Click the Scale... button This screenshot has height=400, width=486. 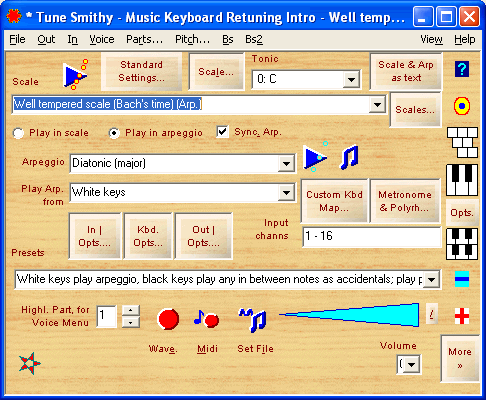tap(216, 71)
